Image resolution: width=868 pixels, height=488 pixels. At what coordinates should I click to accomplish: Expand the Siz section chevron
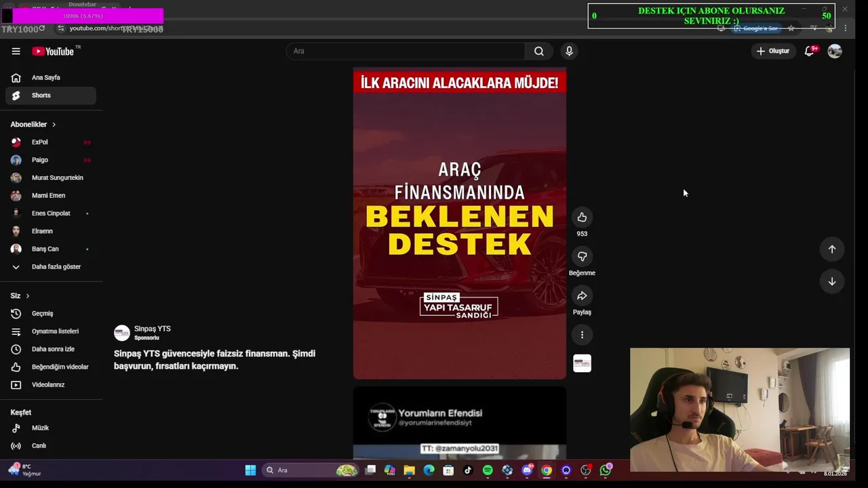tap(27, 296)
